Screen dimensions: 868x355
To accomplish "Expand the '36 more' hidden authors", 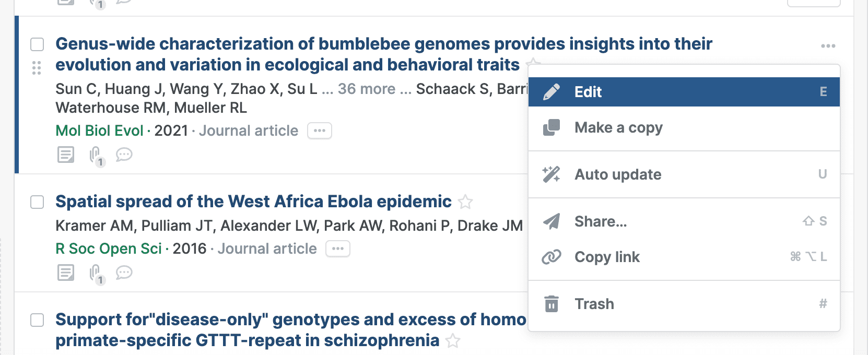I will pyautogui.click(x=367, y=89).
